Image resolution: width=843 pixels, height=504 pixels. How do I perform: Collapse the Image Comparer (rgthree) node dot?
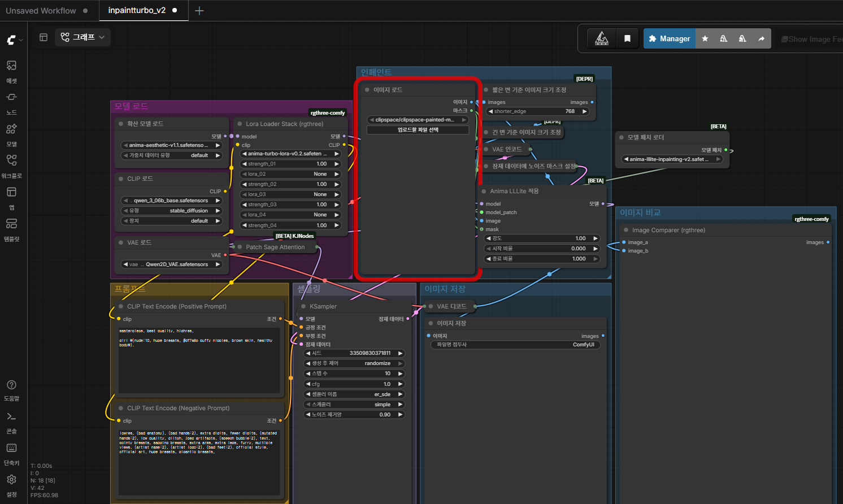click(626, 230)
